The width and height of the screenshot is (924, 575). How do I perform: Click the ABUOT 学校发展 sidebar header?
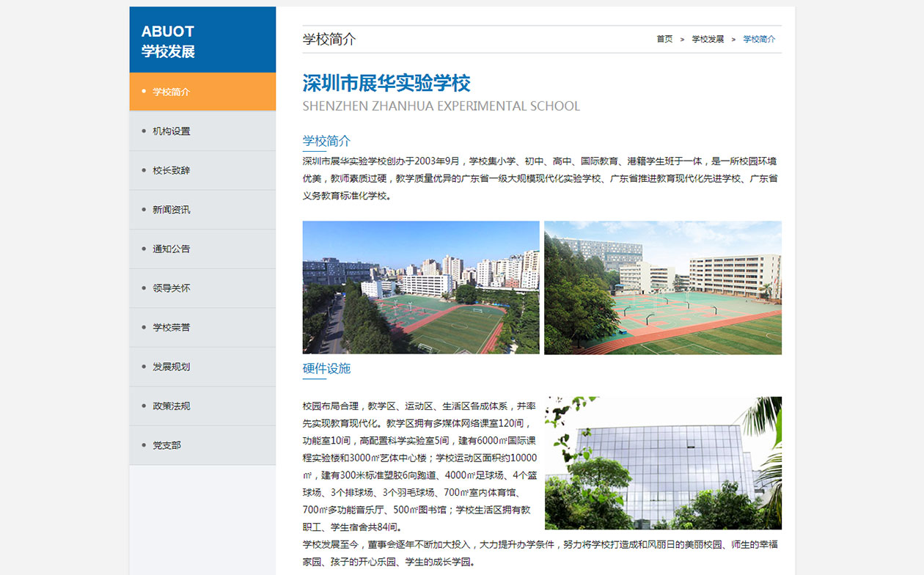click(202, 40)
